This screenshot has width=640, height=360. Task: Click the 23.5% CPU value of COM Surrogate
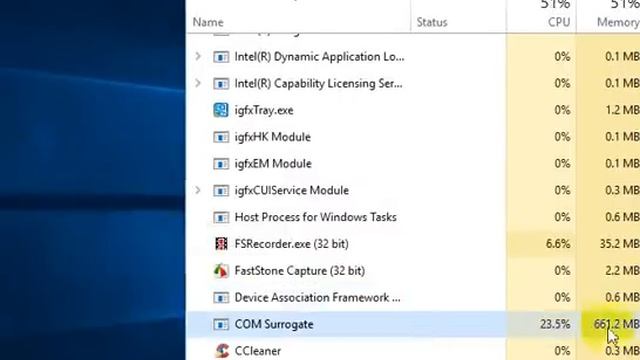[x=555, y=324]
